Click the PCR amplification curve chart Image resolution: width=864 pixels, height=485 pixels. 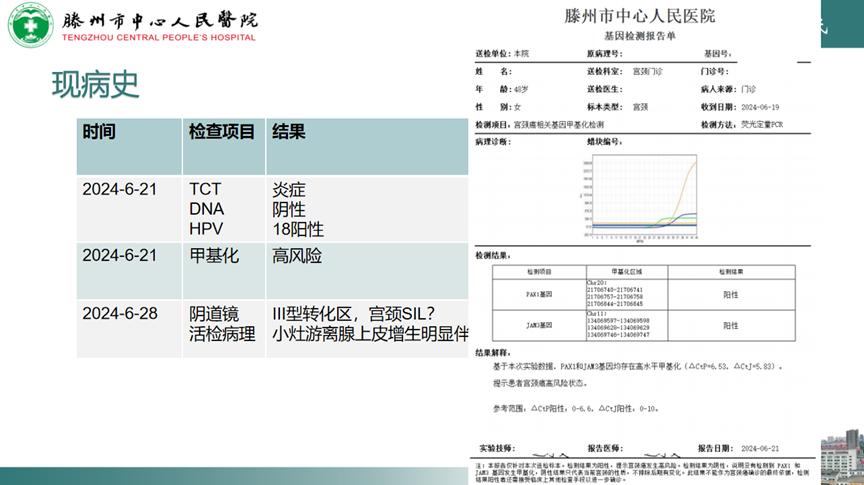pos(639,198)
